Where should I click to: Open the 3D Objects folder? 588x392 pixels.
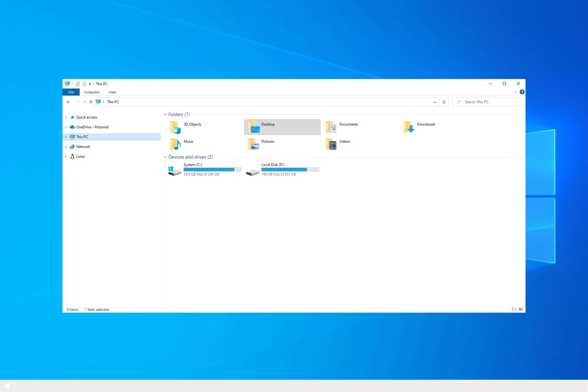(x=192, y=127)
